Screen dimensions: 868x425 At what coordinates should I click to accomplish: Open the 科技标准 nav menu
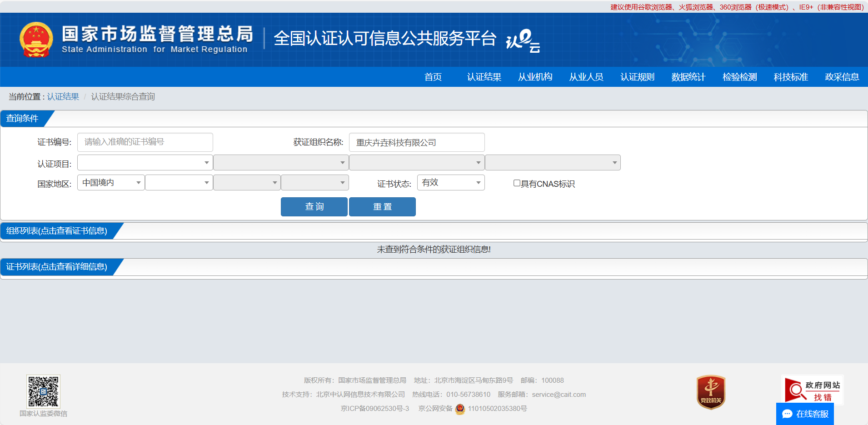791,77
